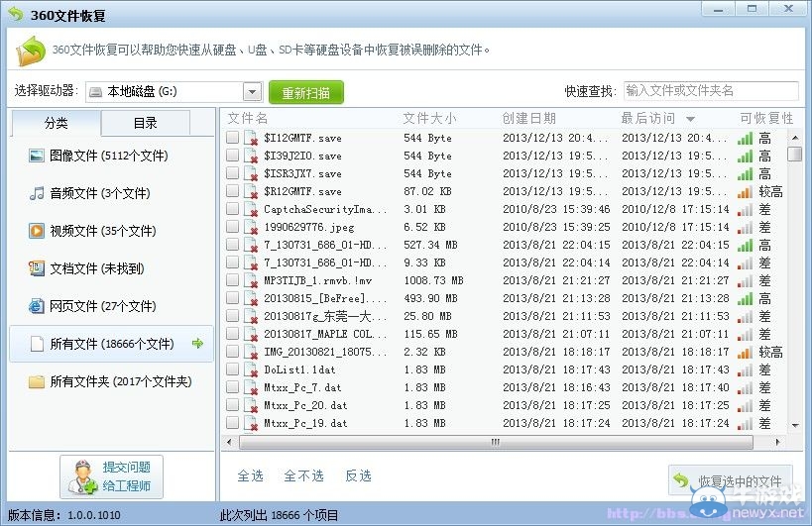Select the 7_130731_686_01-HD 527.34 MB row
The image size is (812, 526).
pos(505,245)
